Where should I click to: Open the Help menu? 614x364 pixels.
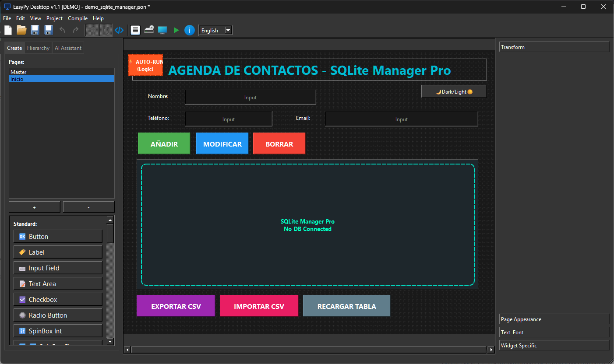(x=98, y=18)
